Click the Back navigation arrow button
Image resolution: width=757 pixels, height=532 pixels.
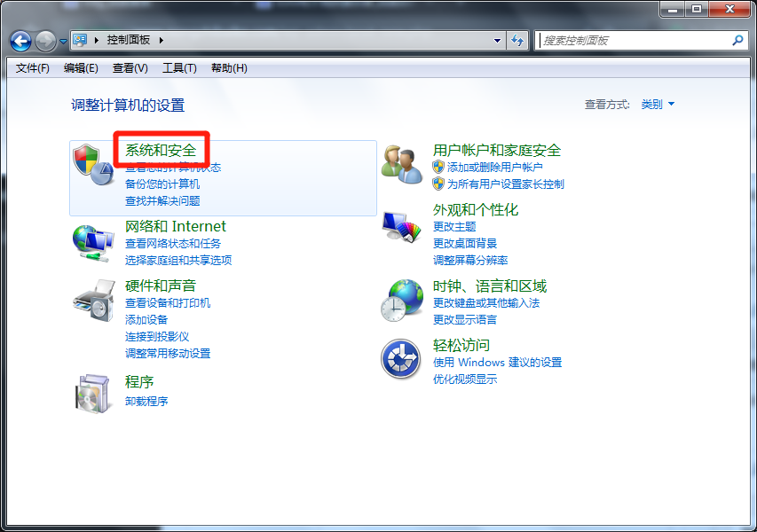pyautogui.click(x=20, y=41)
